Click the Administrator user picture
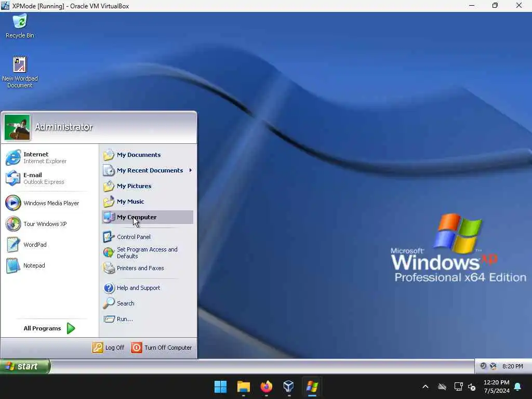 [x=17, y=127]
